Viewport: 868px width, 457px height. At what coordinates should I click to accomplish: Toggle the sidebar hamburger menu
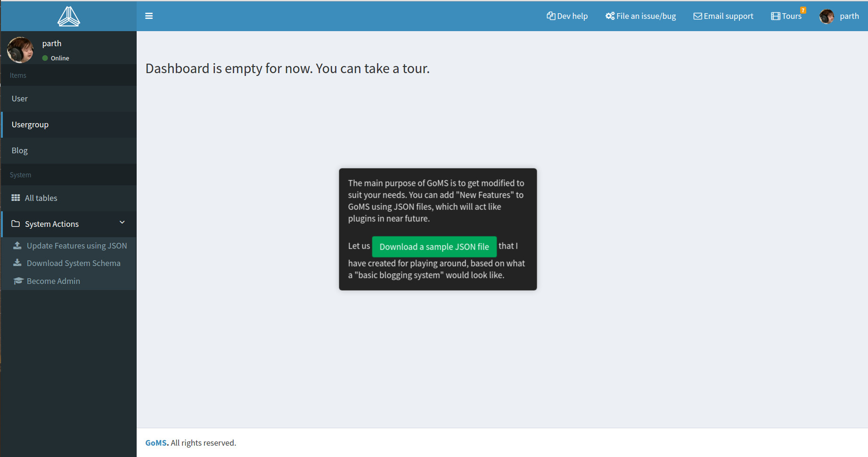tap(149, 16)
